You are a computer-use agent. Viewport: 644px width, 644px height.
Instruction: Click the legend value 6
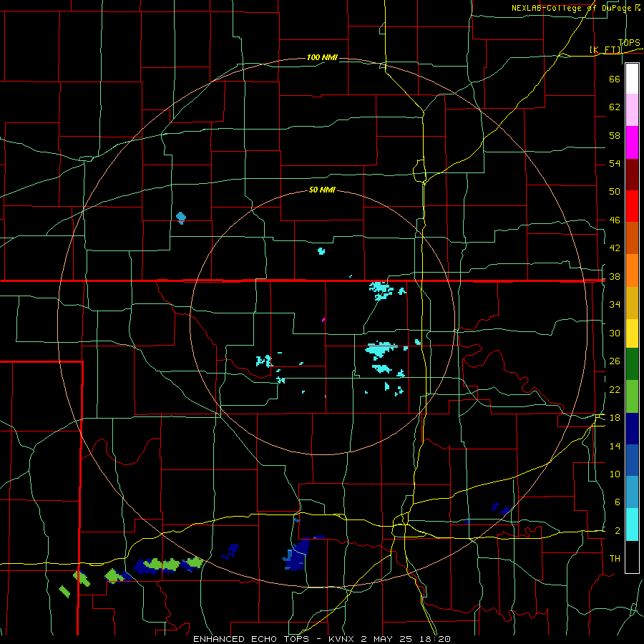tap(617, 502)
